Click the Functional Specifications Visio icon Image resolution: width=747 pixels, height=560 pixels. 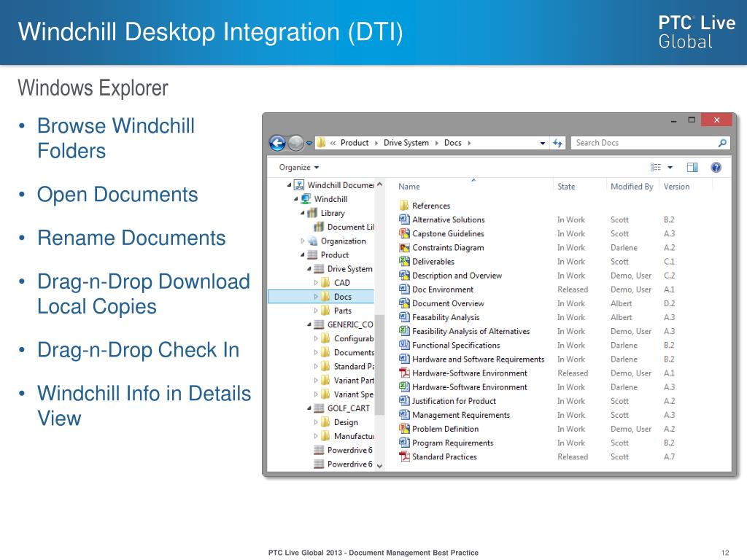click(x=404, y=345)
